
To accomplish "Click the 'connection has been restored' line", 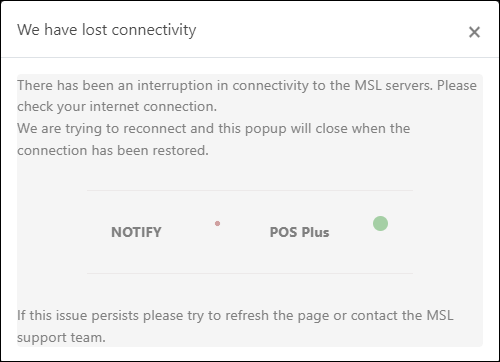I will click(113, 150).
